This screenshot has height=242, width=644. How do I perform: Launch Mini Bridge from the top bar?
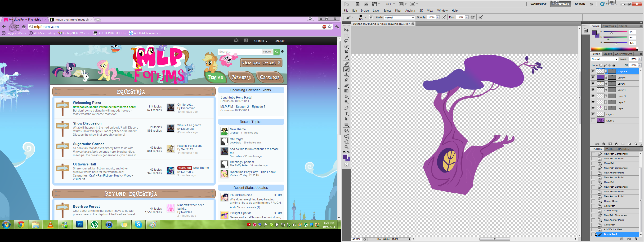click(366, 4)
